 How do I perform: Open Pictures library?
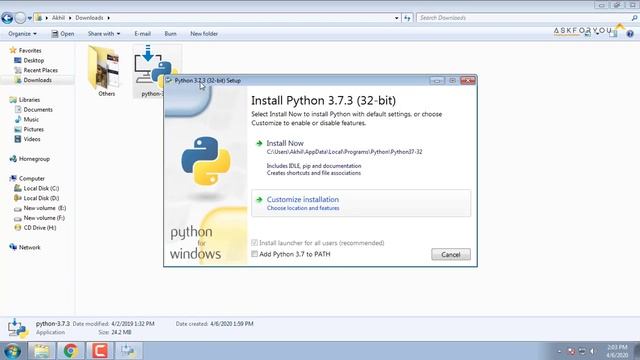(33, 129)
